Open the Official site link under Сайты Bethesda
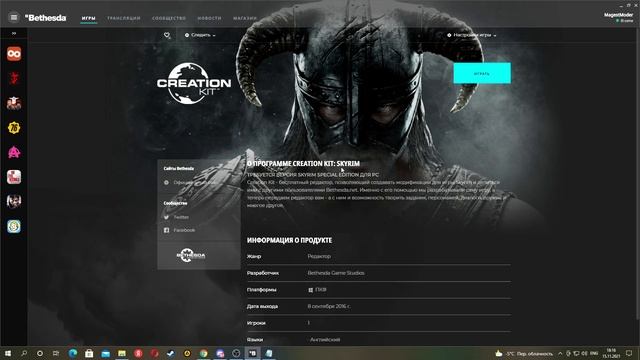The height and width of the screenshot is (360, 640). pos(191,182)
